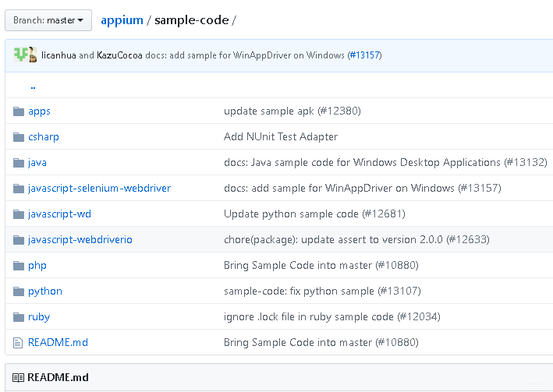
Task: Click the ruby folder icon
Action: click(x=19, y=317)
